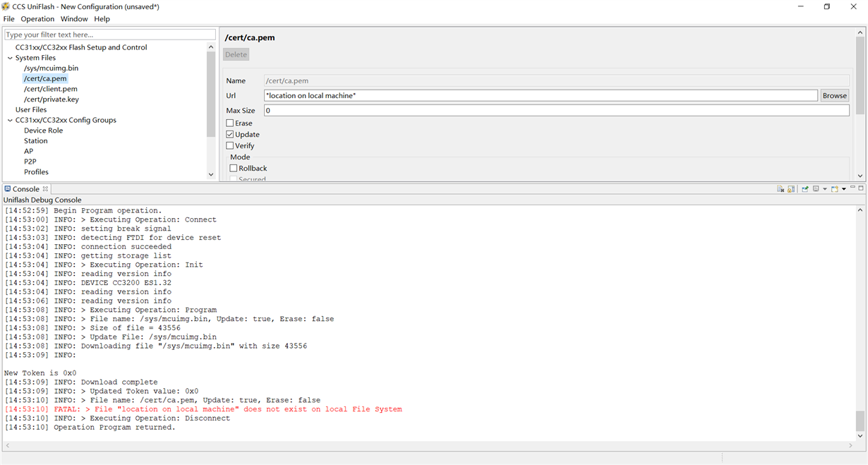868x465 pixels.
Task: Open the Window menu
Action: (74, 19)
